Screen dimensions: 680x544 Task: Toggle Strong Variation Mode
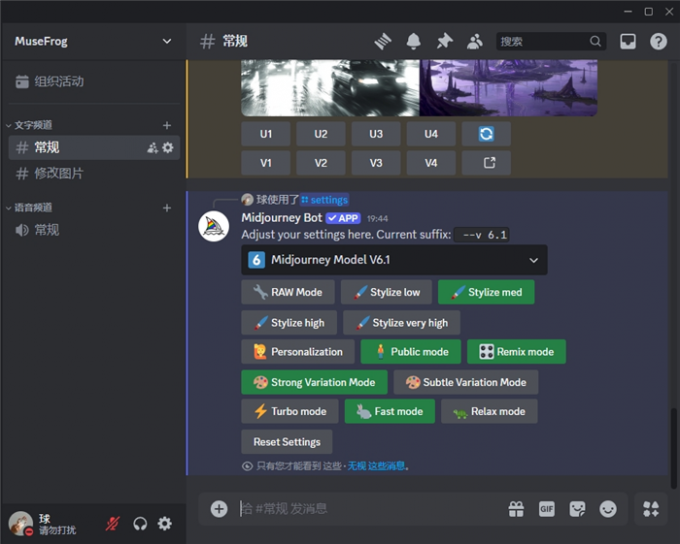(x=314, y=382)
